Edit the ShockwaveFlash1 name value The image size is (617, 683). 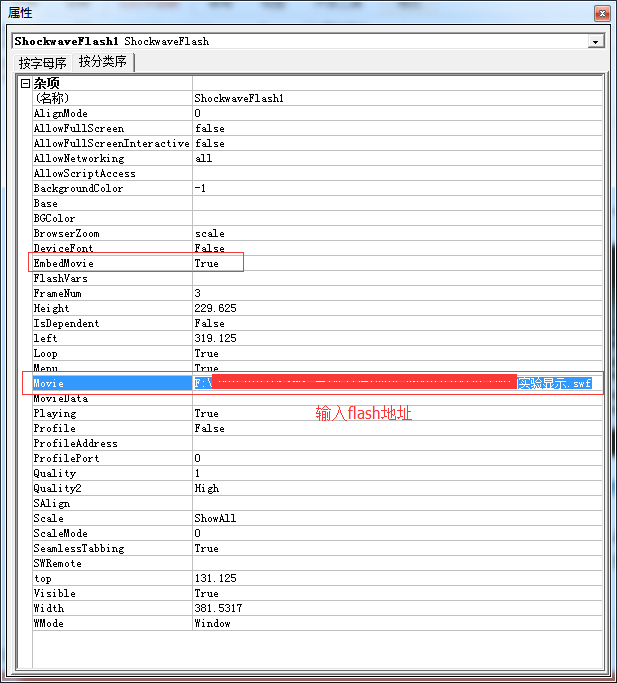point(397,98)
